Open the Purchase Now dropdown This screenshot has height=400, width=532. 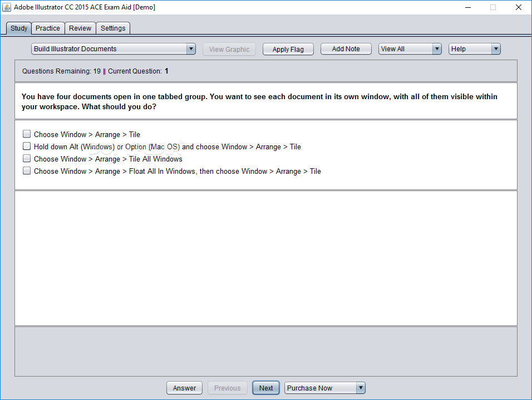pos(324,388)
